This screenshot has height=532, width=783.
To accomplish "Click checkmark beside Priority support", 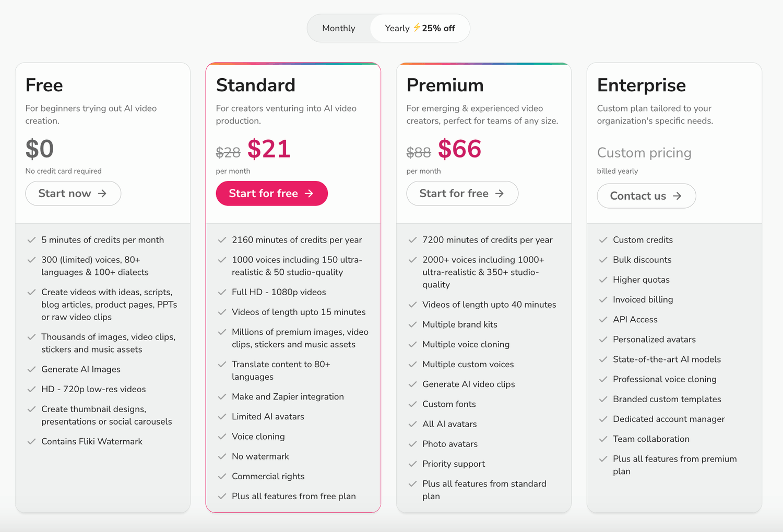I will [412, 464].
